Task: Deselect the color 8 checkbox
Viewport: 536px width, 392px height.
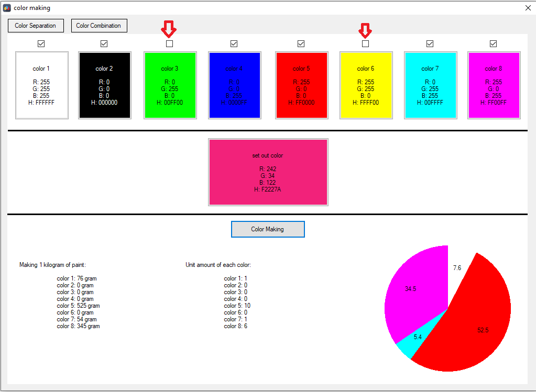Action: (493, 44)
